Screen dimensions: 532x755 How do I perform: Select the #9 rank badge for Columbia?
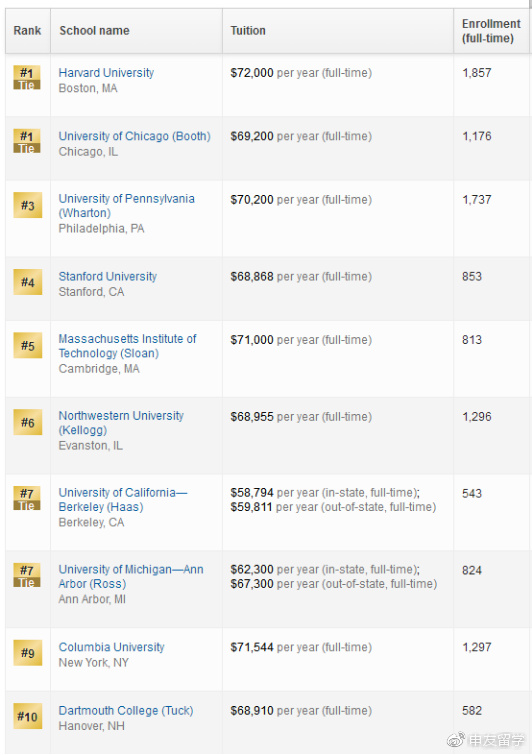tap(27, 653)
